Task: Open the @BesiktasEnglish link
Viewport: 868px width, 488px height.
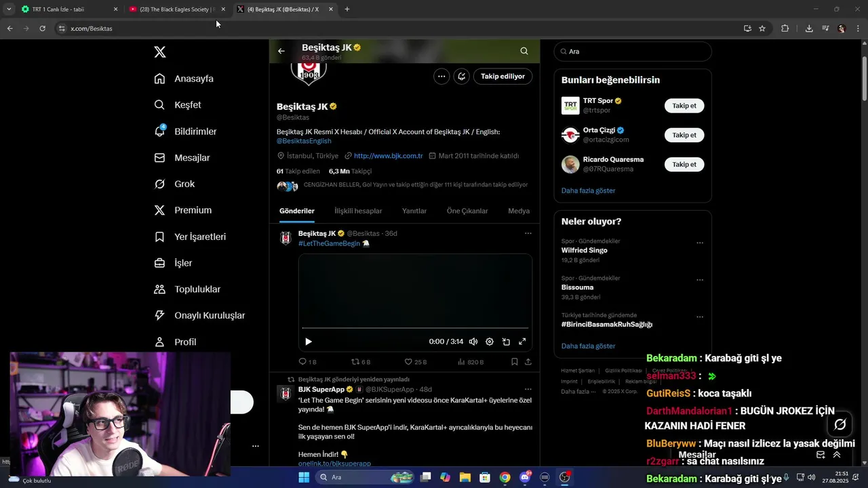Action: 304,141
